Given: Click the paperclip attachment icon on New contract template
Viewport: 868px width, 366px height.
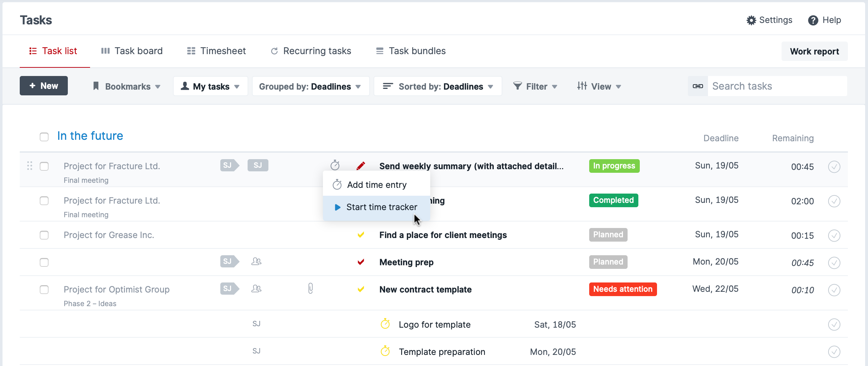Looking at the screenshot, I should 310,288.
